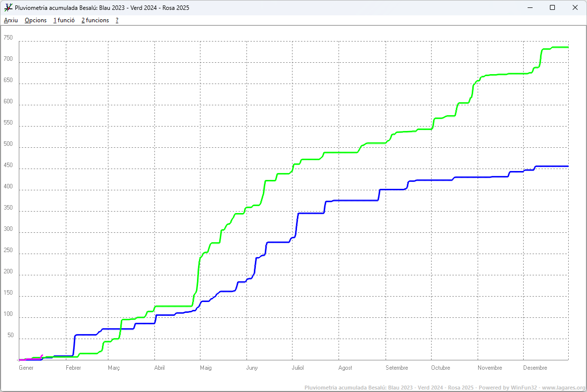Click the 700 y-axis value

pyautogui.click(x=8, y=59)
